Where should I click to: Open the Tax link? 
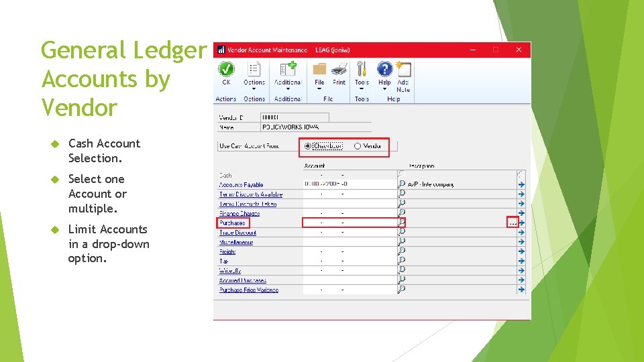pos(223,261)
